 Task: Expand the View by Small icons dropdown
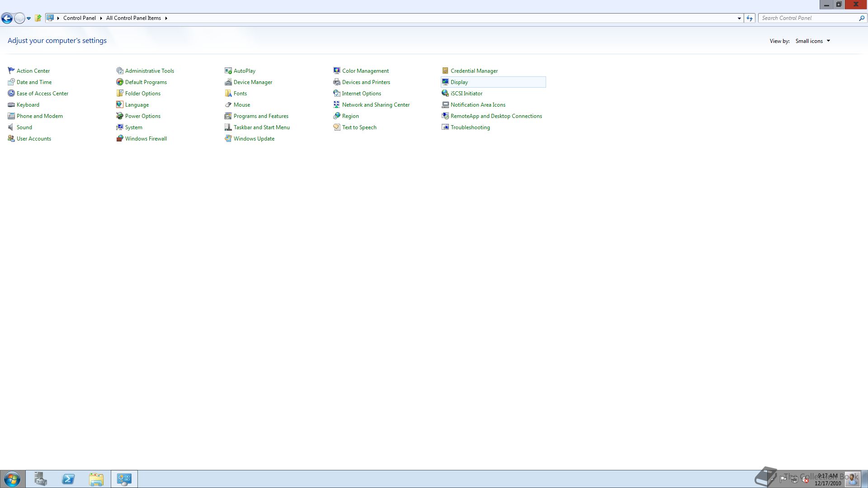coord(813,41)
